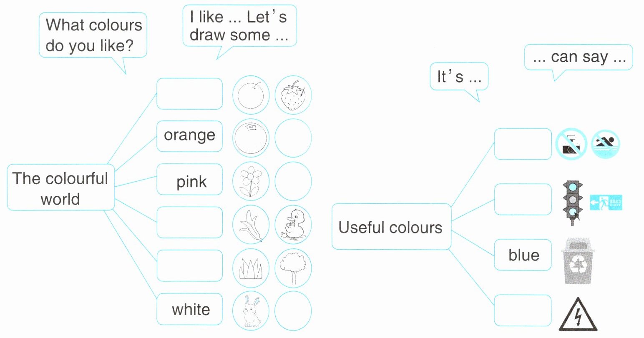This screenshot has width=644, height=338.
Task: Select the white rabbit picture
Action: point(251,310)
